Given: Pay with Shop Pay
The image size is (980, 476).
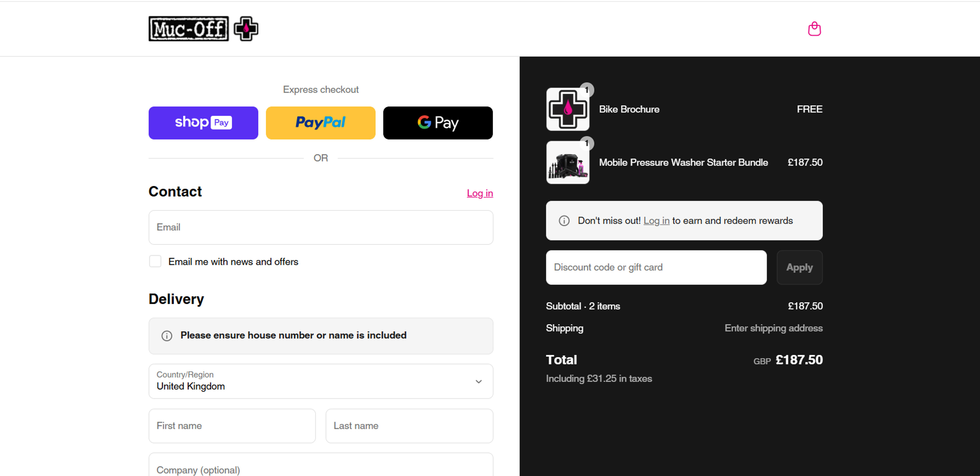Looking at the screenshot, I should pyautogui.click(x=203, y=123).
